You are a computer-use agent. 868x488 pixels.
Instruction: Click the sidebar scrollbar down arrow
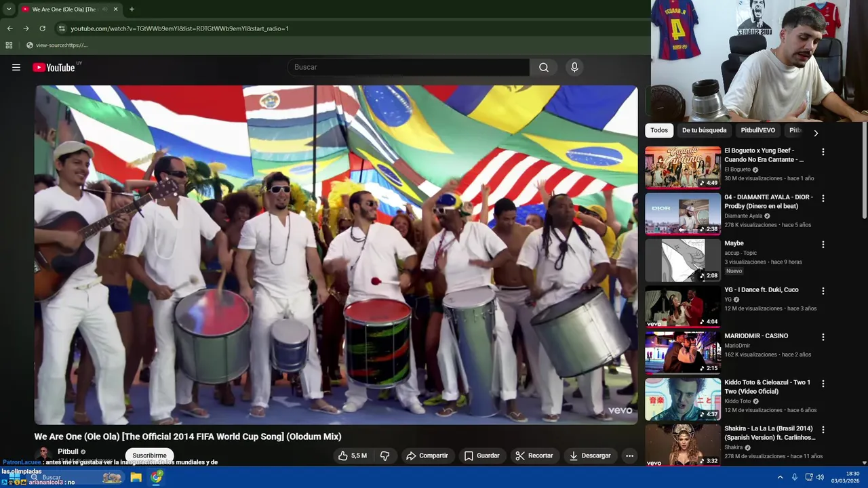(x=864, y=463)
